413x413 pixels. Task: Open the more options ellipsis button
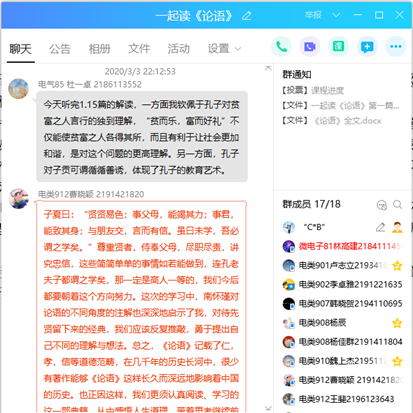click(396, 47)
